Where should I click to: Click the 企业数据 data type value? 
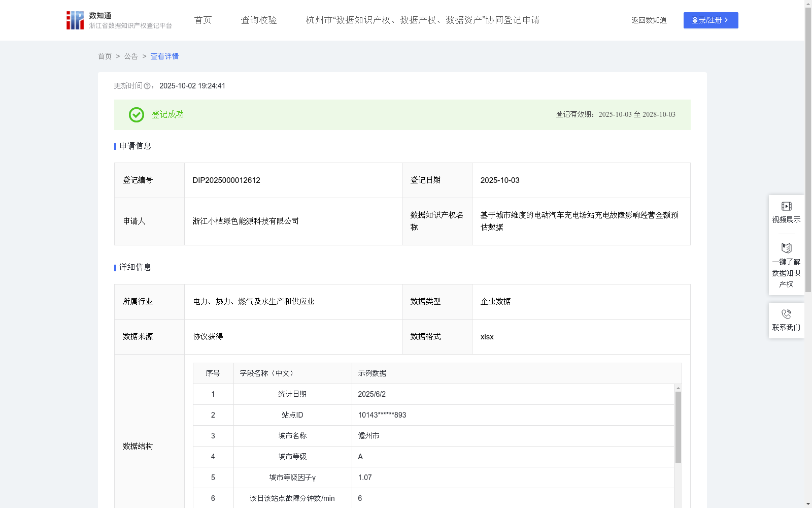tap(496, 302)
